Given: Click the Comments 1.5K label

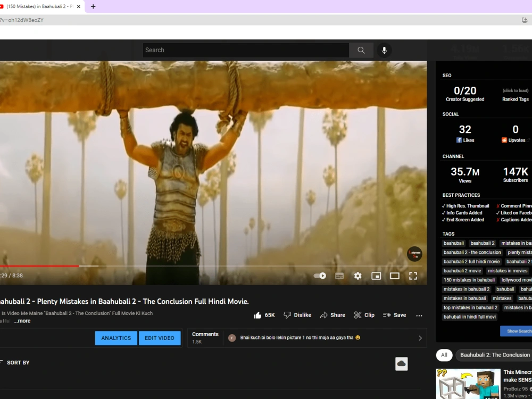Looking at the screenshot, I should tap(205, 338).
